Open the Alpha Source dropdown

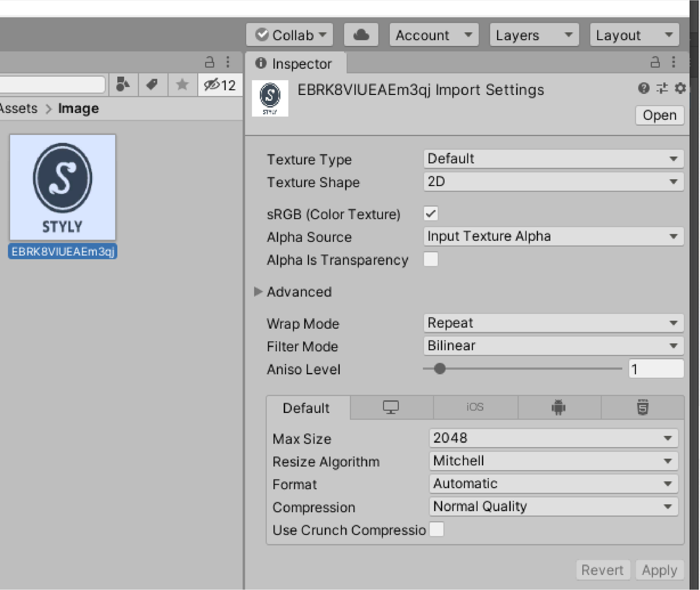553,236
